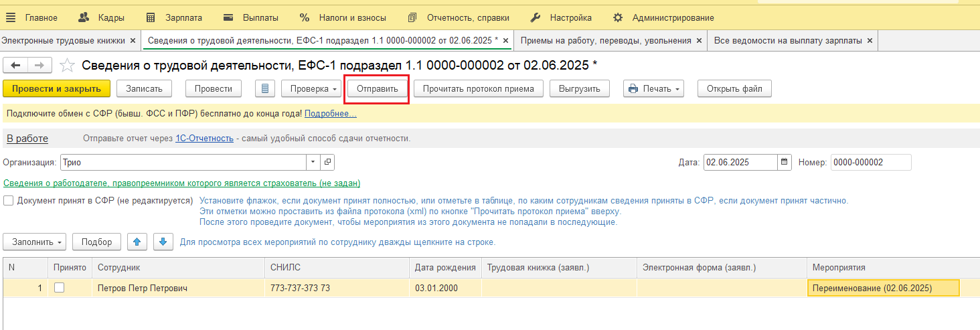The height and width of the screenshot is (330, 980).
Task: Expand the Печать dropdown button
Action: 677,89
